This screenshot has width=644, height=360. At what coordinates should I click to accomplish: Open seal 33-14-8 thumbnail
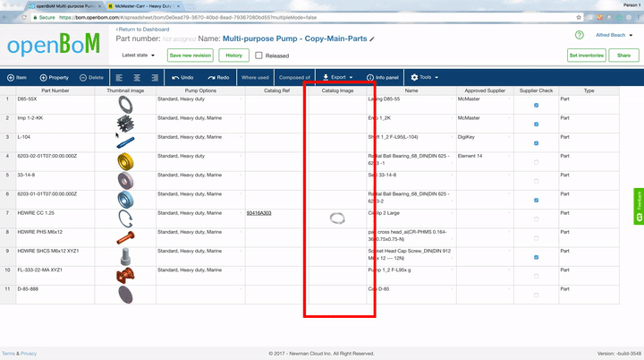pos(125,181)
